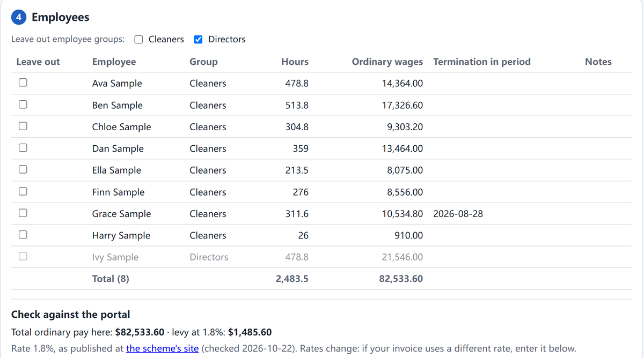Select the Finn Sample employee name

point(119,192)
